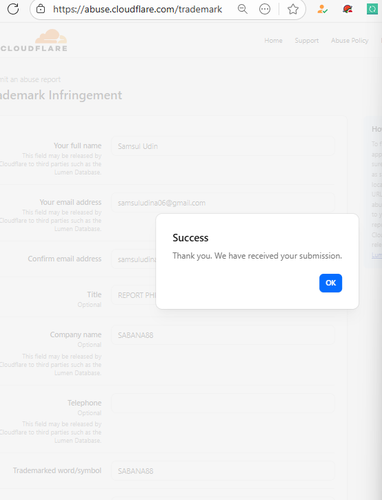Bookmark this page with the star icon

coord(293,9)
